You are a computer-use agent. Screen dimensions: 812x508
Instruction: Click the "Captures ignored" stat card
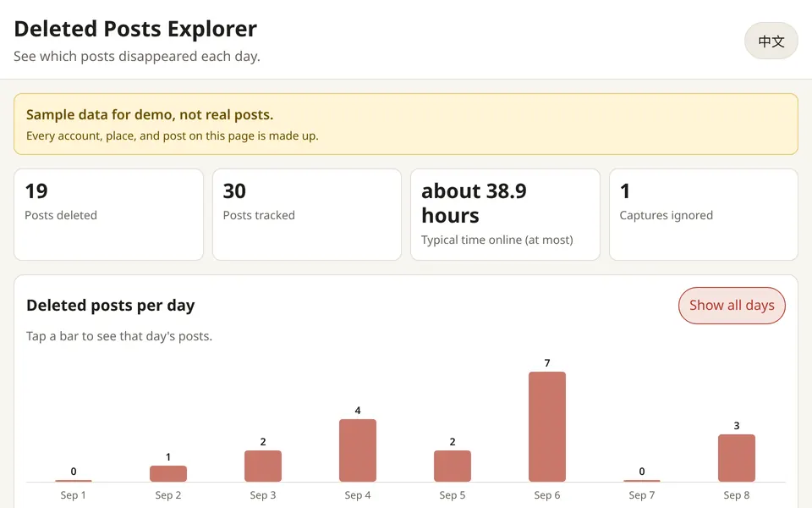pyautogui.click(x=704, y=214)
